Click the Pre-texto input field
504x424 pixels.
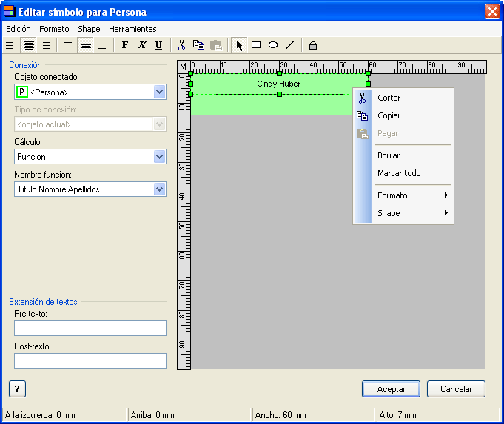(90, 329)
